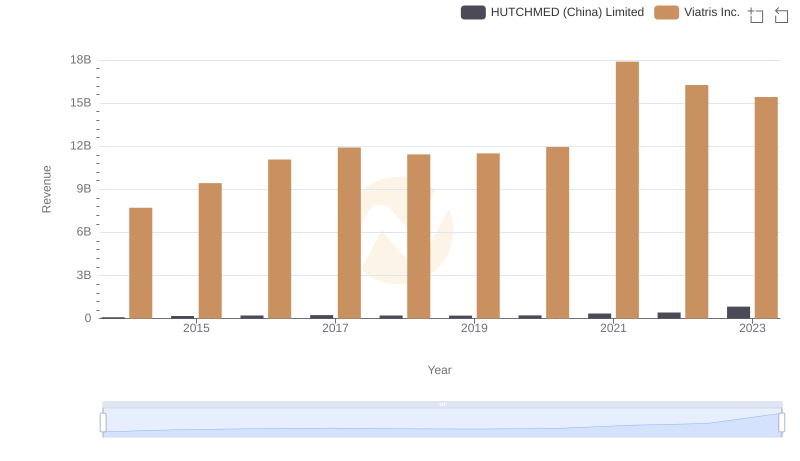The height and width of the screenshot is (461, 800).
Task: Click the 12B y-axis label
Action: pyautogui.click(x=81, y=146)
